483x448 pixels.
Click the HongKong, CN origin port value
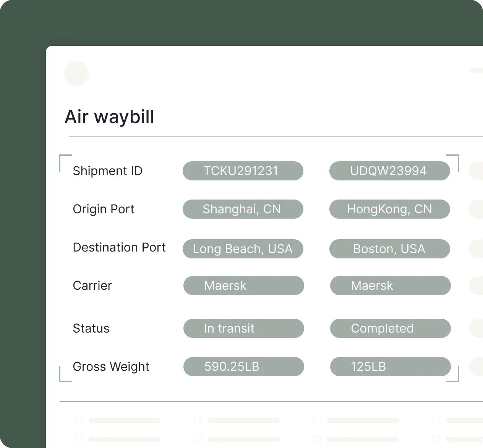pyautogui.click(x=389, y=209)
